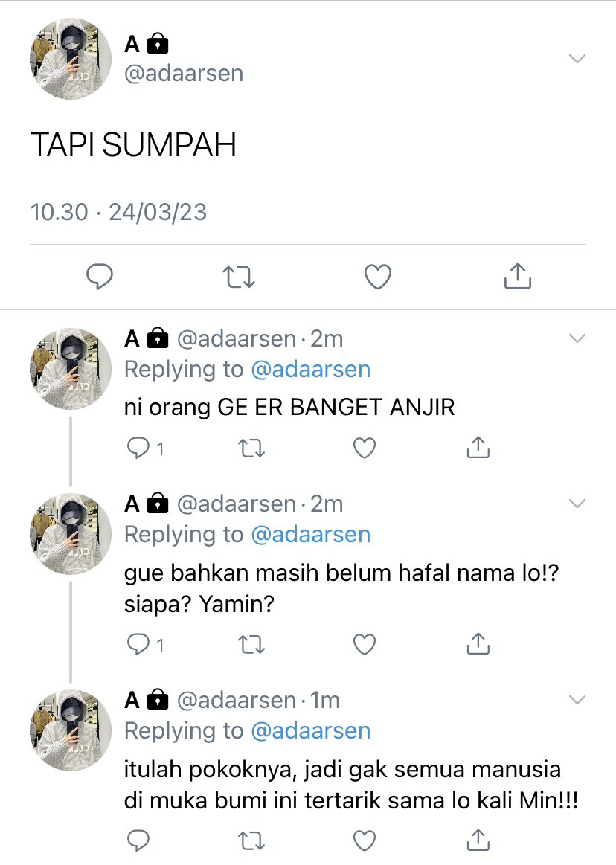Open options chevron on main tweet
616x865 pixels.
pyautogui.click(x=577, y=59)
